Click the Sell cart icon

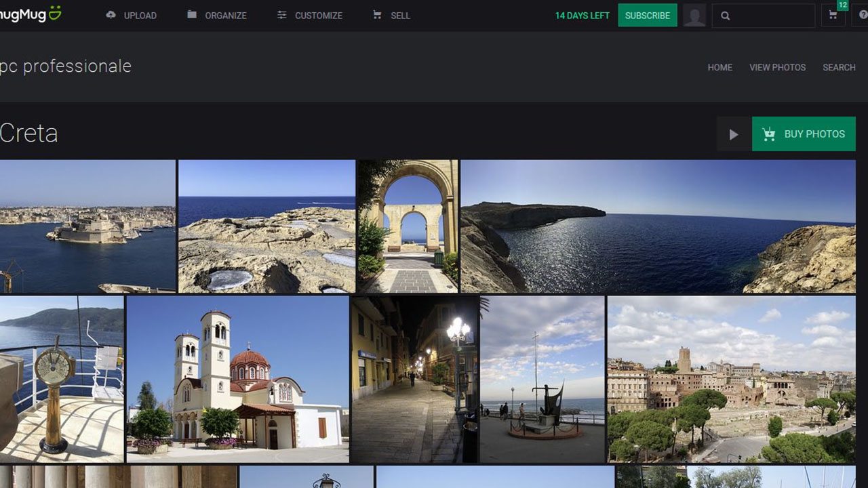377,15
